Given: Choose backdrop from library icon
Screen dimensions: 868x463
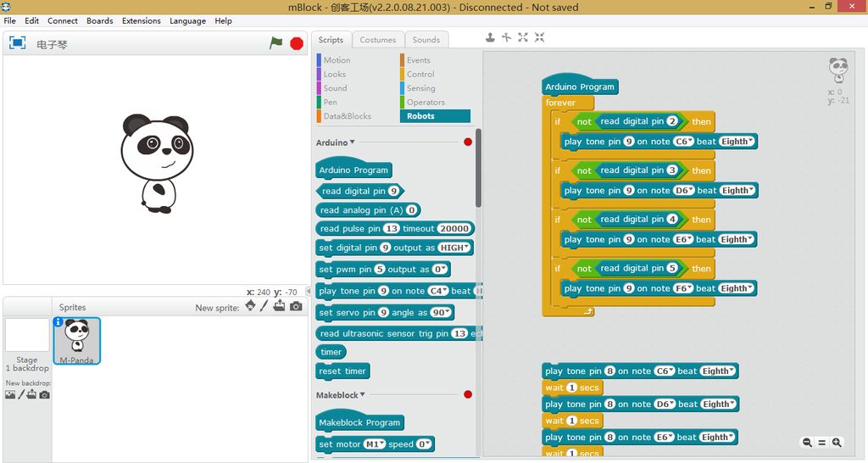Looking at the screenshot, I should click(x=10, y=394).
